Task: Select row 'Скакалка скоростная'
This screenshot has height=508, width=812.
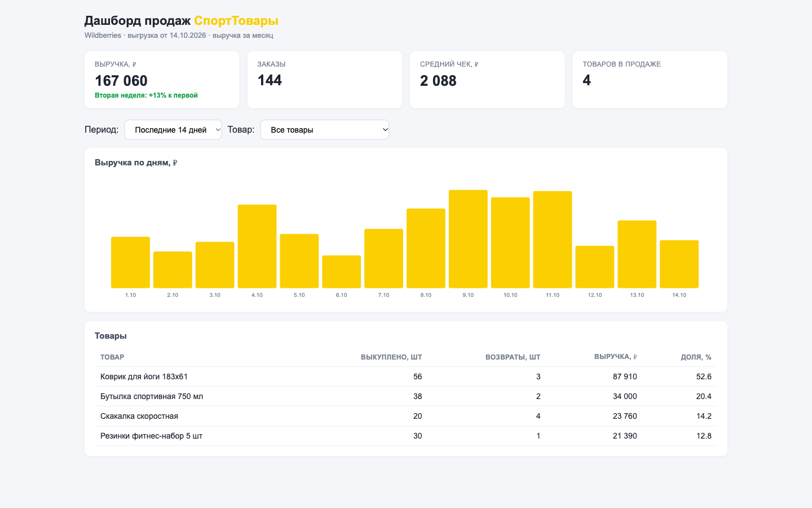Action: pyautogui.click(x=406, y=416)
